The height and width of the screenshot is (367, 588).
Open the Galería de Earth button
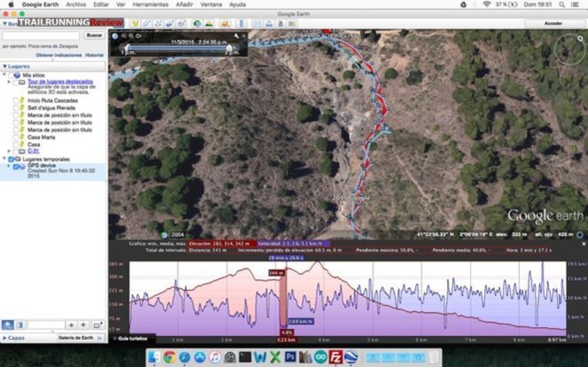click(x=80, y=338)
